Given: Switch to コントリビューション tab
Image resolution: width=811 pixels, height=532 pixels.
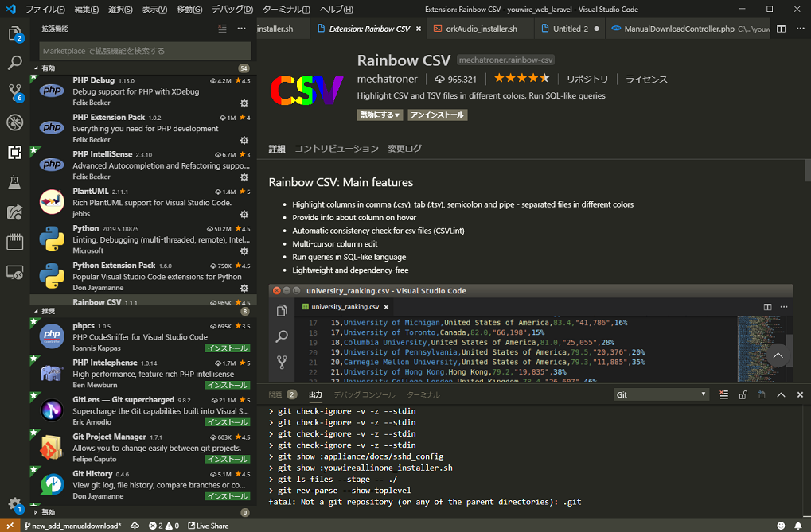Looking at the screenshot, I should (x=336, y=149).
